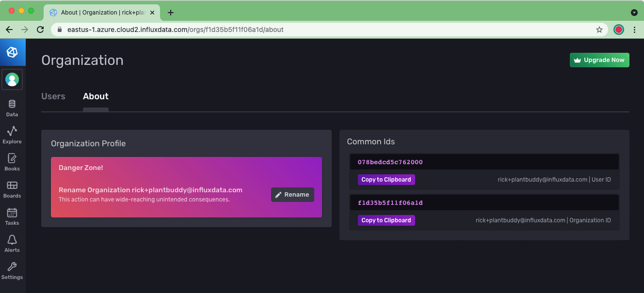Open the Data page from the sidebar
The width and height of the screenshot is (644, 293).
click(12, 108)
